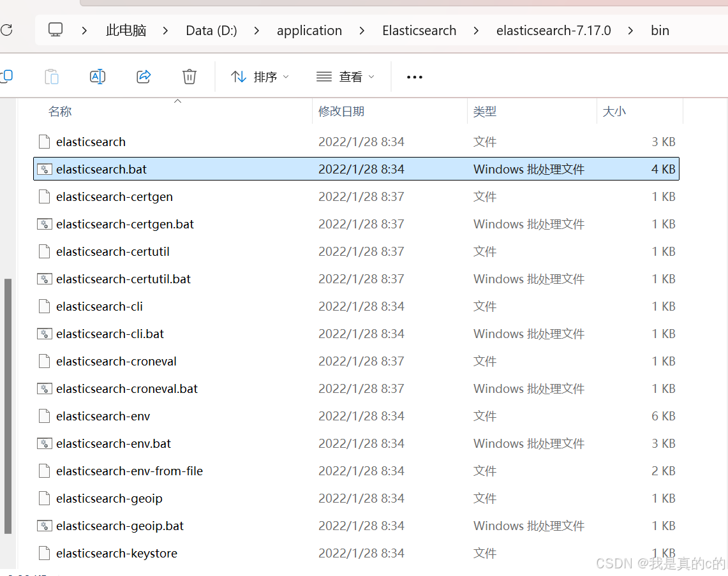Select the elasticsearch file with no extension

tap(91, 142)
